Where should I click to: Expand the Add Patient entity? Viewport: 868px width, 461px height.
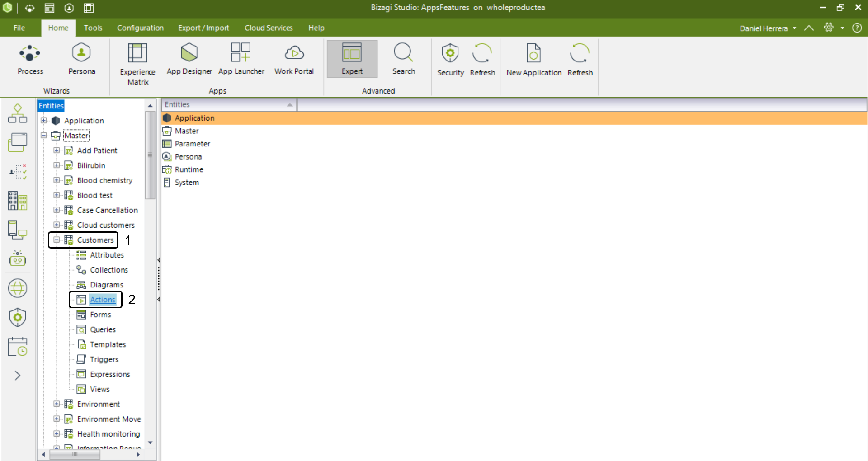pyautogui.click(x=57, y=150)
